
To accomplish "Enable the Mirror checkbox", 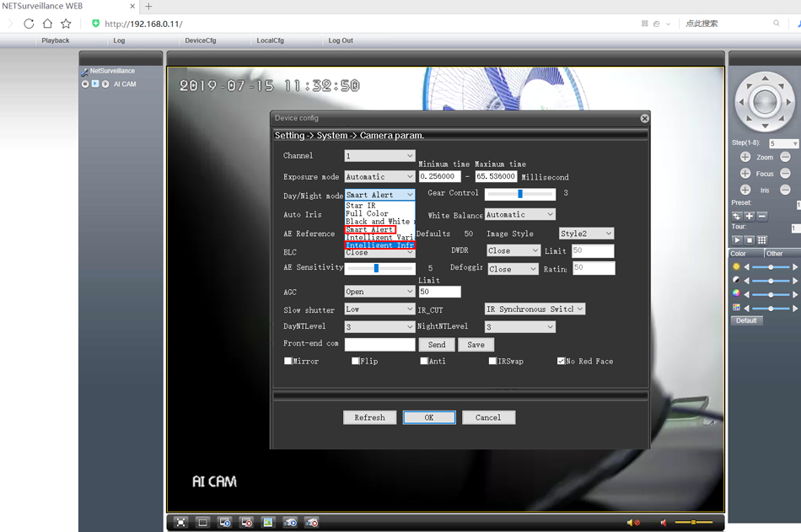I will point(288,361).
